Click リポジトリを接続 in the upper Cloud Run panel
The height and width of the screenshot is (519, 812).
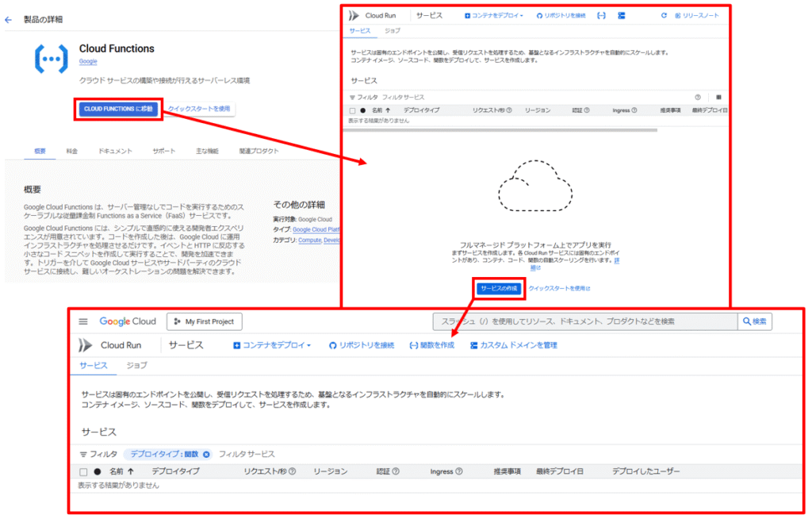tap(561, 16)
